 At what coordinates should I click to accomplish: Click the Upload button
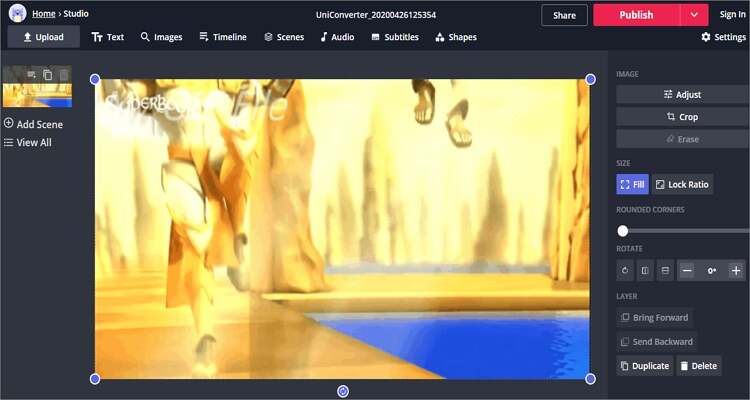click(44, 37)
